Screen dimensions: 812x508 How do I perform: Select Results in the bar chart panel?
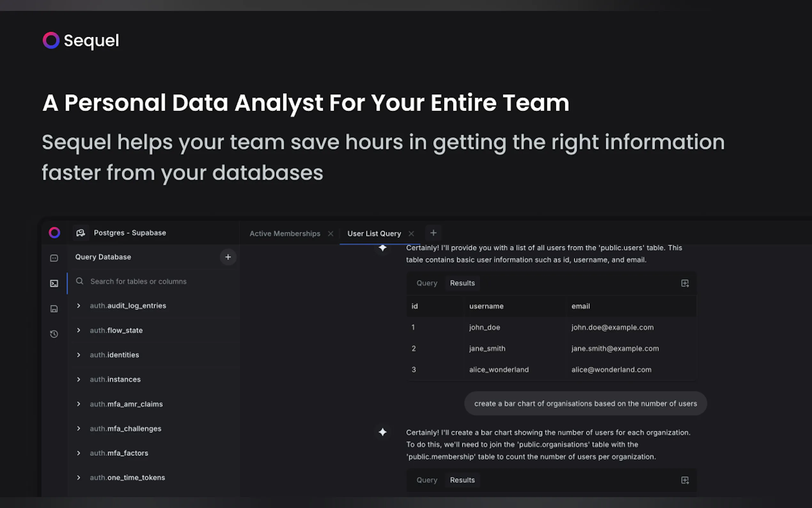[x=462, y=480]
